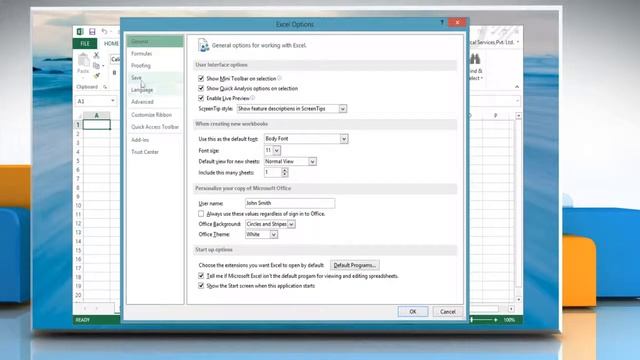Click the vertical scroll down arrow in worksheet
Screen dimensions: 640x360
pyautogui.click(x=518, y=300)
